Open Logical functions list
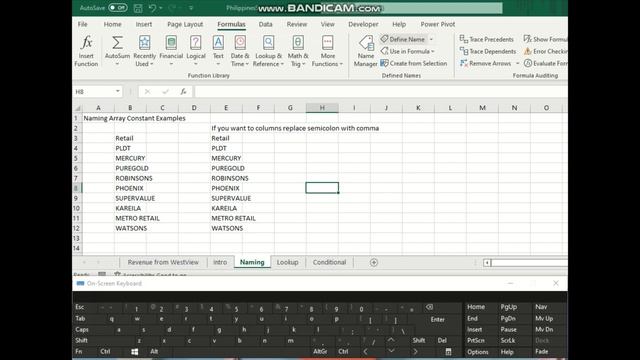 196,51
